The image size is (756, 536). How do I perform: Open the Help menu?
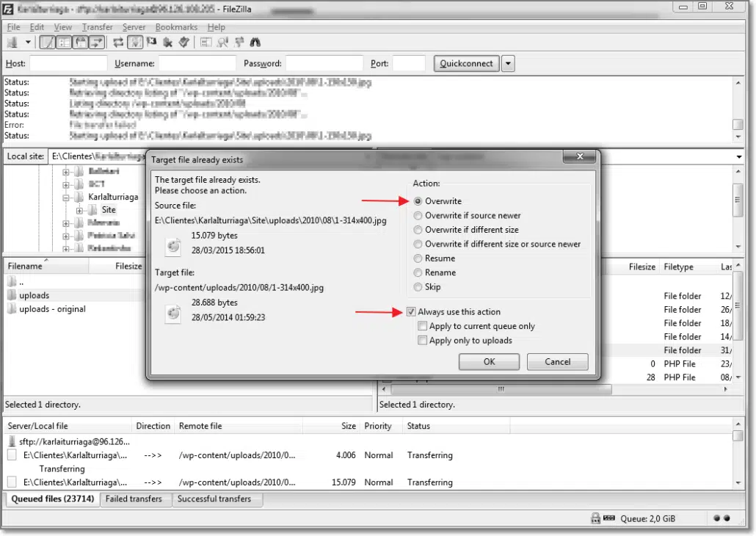pyautogui.click(x=216, y=27)
